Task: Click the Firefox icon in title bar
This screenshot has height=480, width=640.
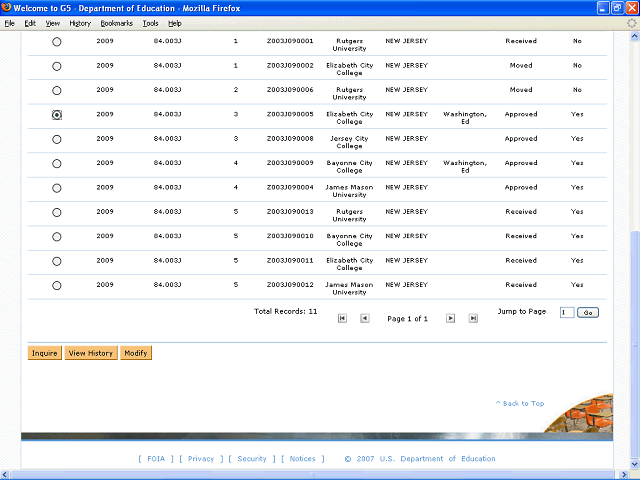Action: click(7, 8)
